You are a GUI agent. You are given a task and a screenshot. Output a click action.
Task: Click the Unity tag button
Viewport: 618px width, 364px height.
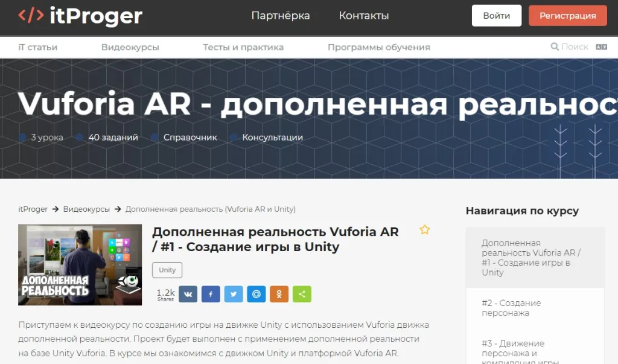pyautogui.click(x=167, y=270)
